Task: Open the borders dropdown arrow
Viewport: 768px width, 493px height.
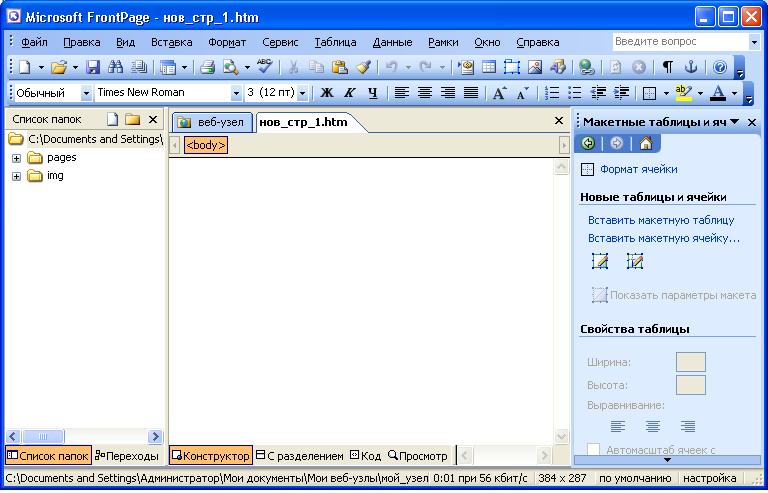Action: point(666,93)
